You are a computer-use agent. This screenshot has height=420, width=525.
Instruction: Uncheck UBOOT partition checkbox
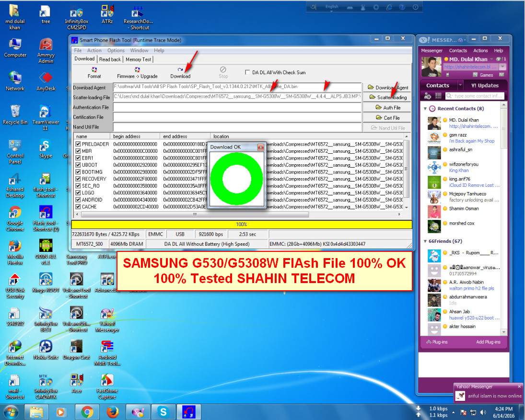coord(78,165)
